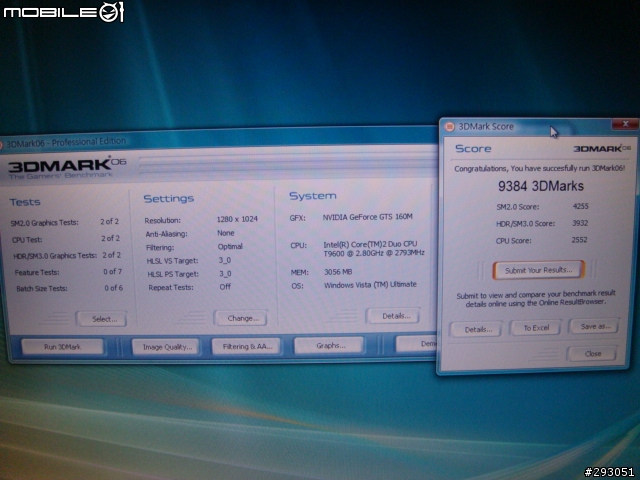Viewport: 640px width, 480px height.
Task: Click Change under Settings section
Action: (241, 318)
